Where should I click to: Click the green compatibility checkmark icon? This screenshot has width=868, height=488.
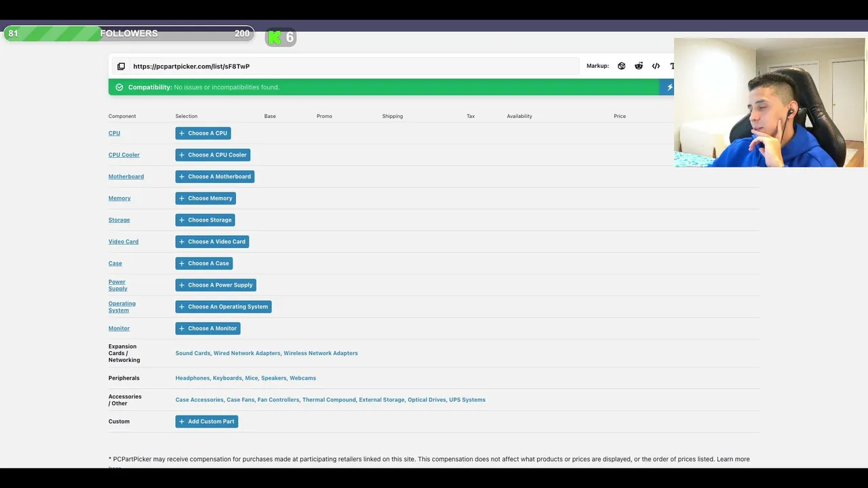(119, 87)
